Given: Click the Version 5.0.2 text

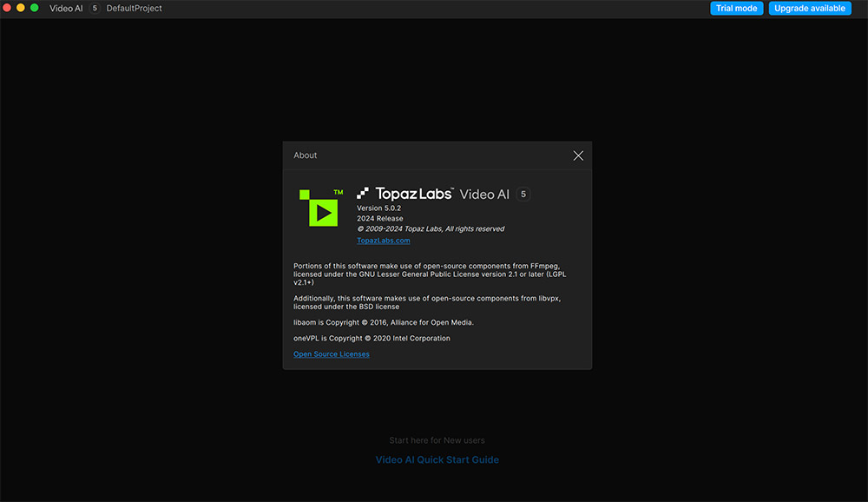Looking at the screenshot, I should [x=378, y=208].
